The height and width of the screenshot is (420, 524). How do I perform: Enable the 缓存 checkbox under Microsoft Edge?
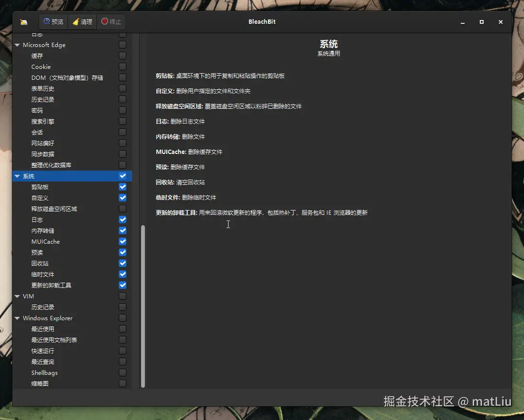point(122,56)
